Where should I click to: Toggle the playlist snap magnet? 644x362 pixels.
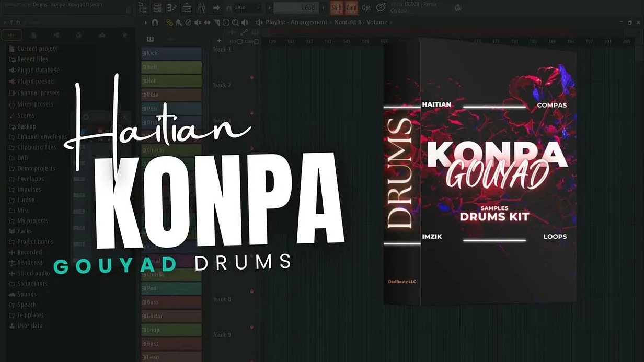point(154,22)
